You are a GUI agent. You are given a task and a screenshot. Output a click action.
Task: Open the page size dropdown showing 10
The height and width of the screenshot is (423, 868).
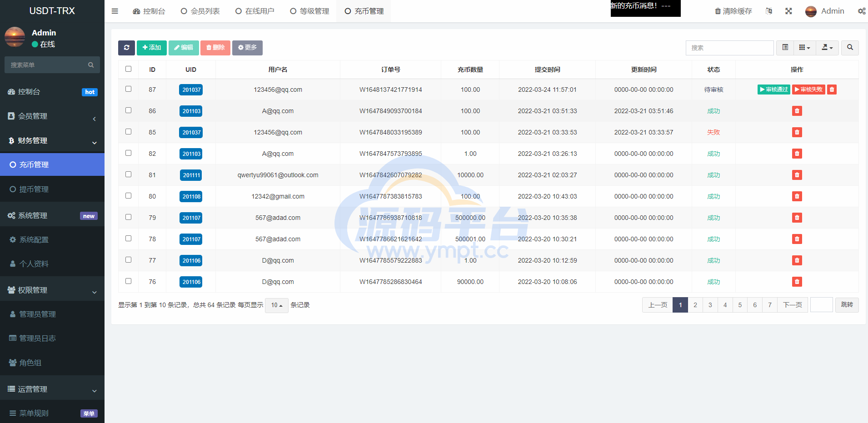(x=277, y=305)
